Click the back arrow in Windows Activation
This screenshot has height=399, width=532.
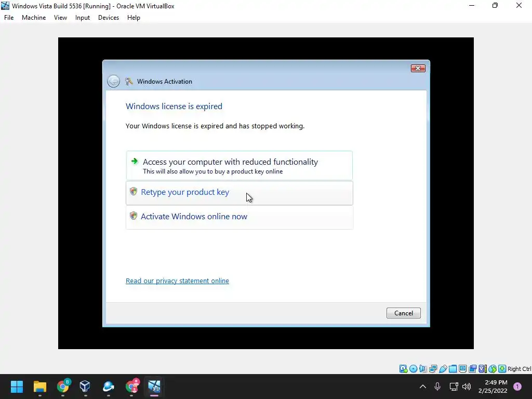[113, 82]
